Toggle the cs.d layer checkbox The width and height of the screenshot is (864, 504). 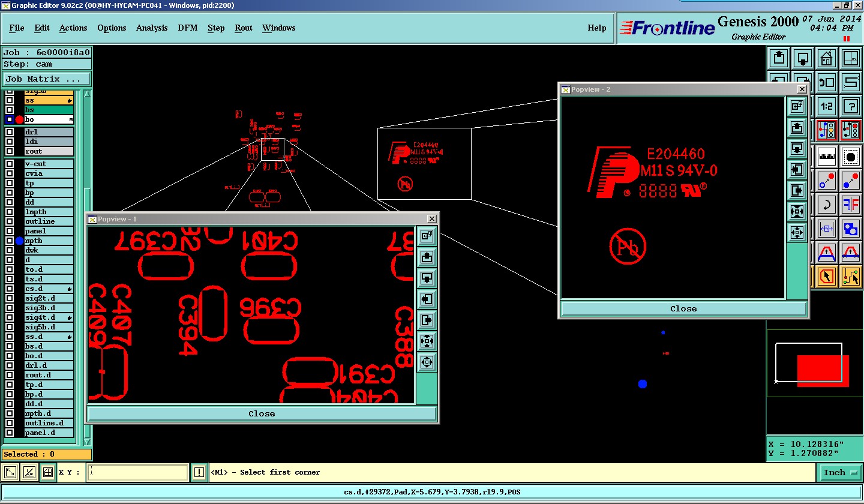coord(9,289)
